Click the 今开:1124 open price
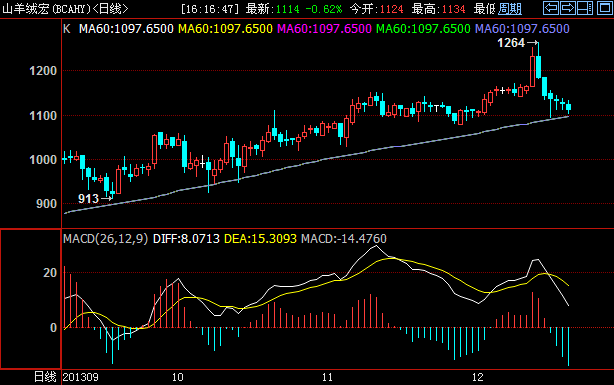This screenshot has width=614, height=385. click(376, 9)
